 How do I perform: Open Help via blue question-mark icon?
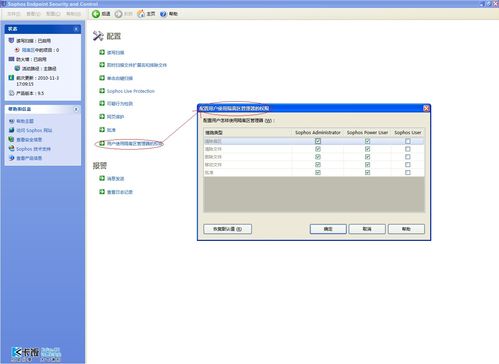(x=163, y=14)
